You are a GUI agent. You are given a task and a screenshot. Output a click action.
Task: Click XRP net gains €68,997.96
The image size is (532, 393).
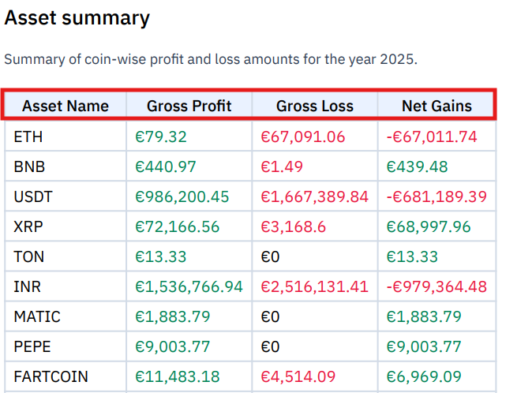(x=429, y=226)
